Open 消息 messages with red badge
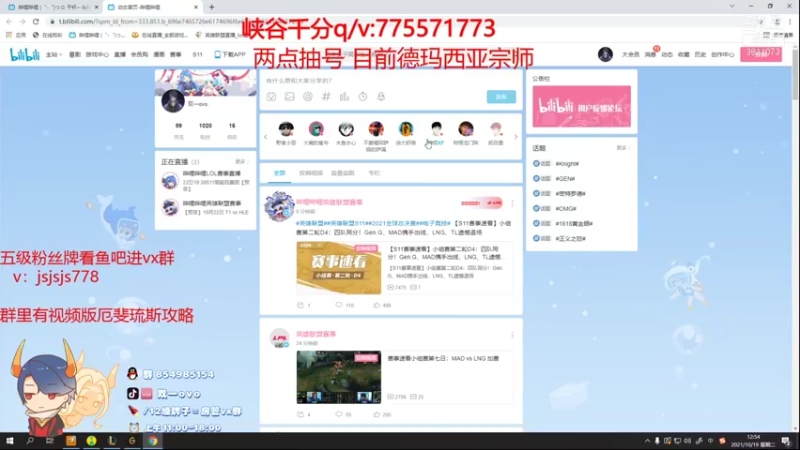Viewport: 800px width, 450px height. (x=650, y=54)
